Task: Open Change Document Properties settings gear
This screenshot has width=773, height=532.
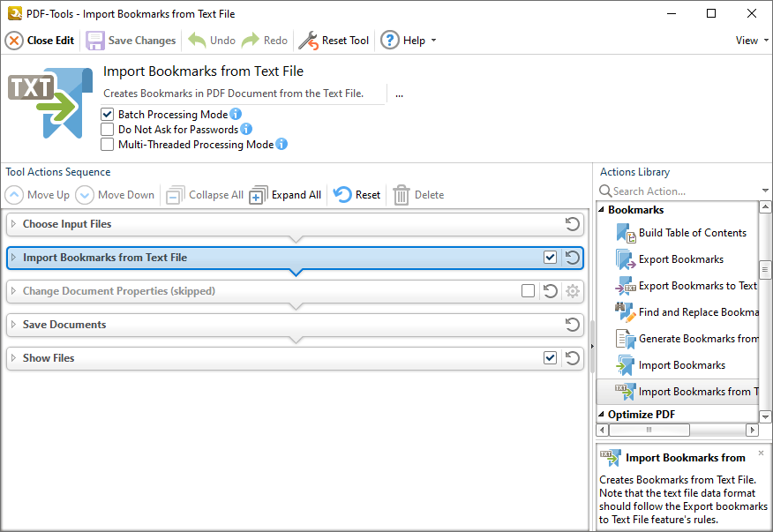Action: tap(573, 290)
